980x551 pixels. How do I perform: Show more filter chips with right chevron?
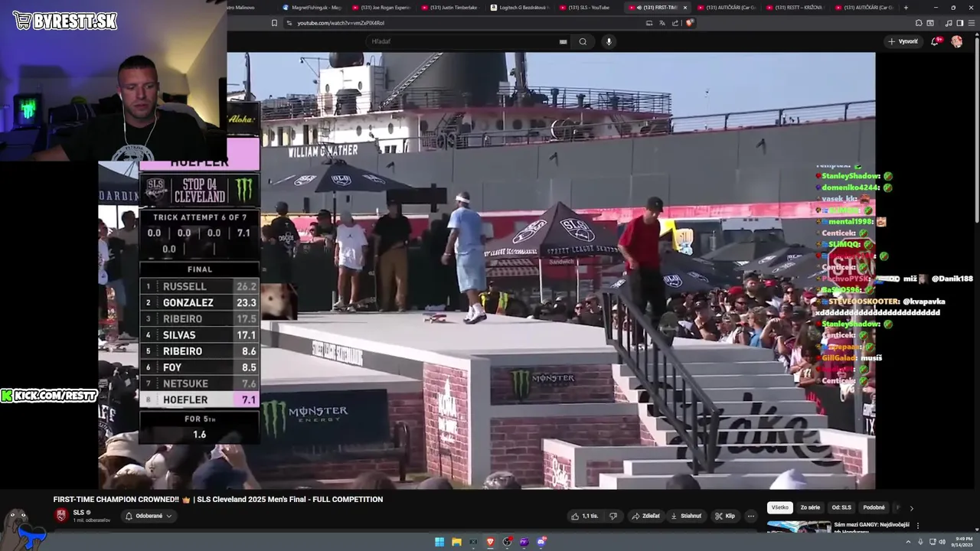(911, 507)
